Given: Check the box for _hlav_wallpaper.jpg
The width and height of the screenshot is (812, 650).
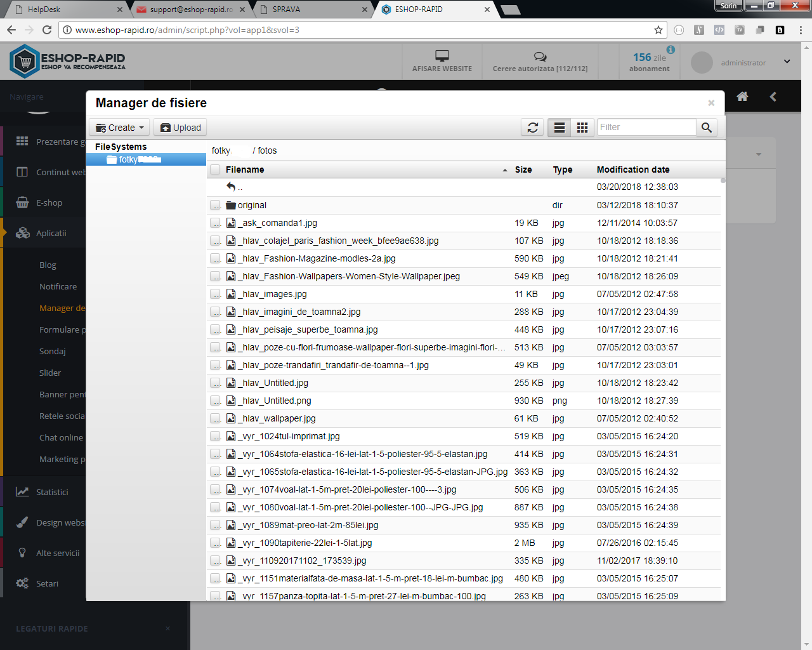Looking at the screenshot, I should [215, 418].
